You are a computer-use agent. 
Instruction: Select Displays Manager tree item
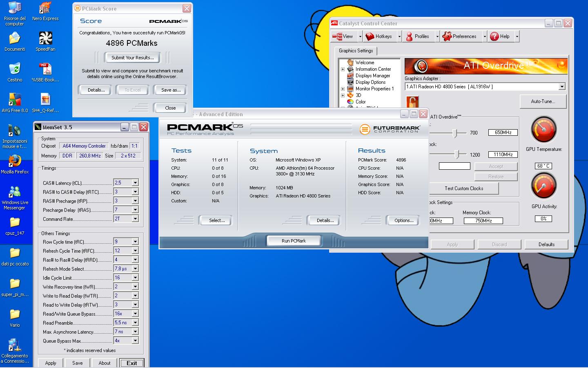(x=373, y=76)
